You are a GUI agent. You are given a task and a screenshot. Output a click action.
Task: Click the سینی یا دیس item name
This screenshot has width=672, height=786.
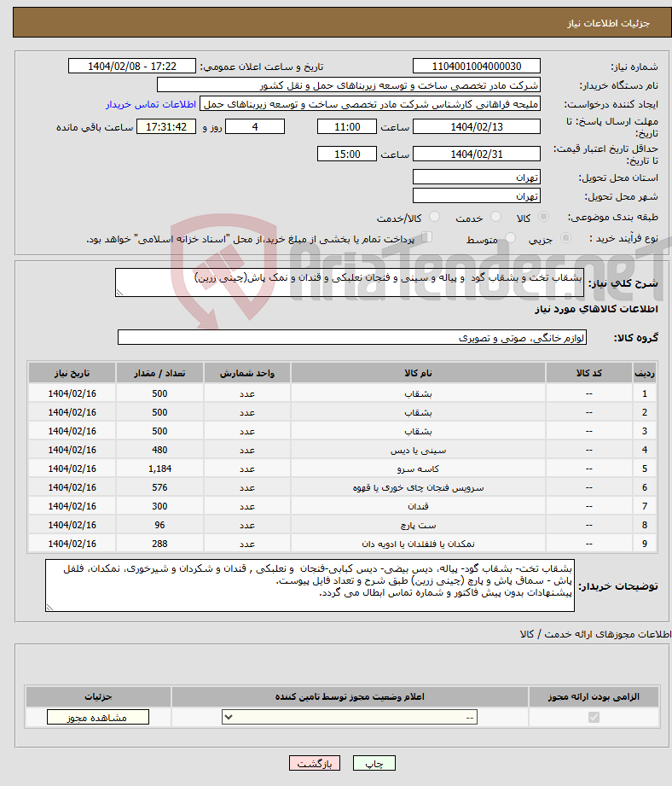[418, 450]
